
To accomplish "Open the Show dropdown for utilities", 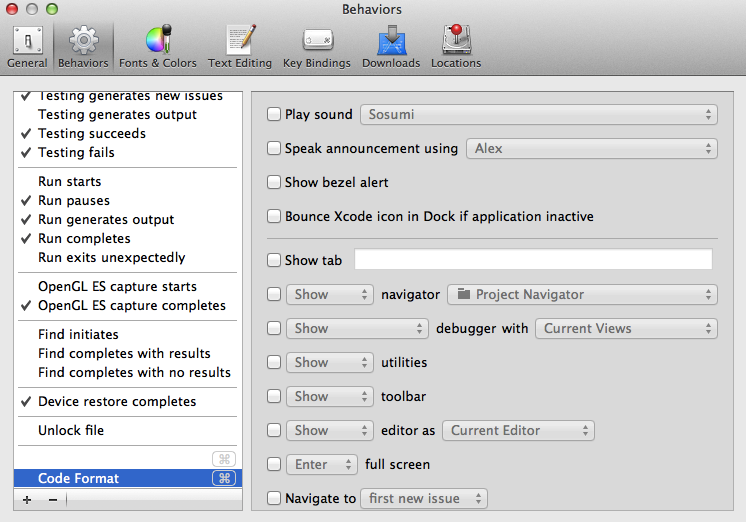I will (x=330, y=363).
